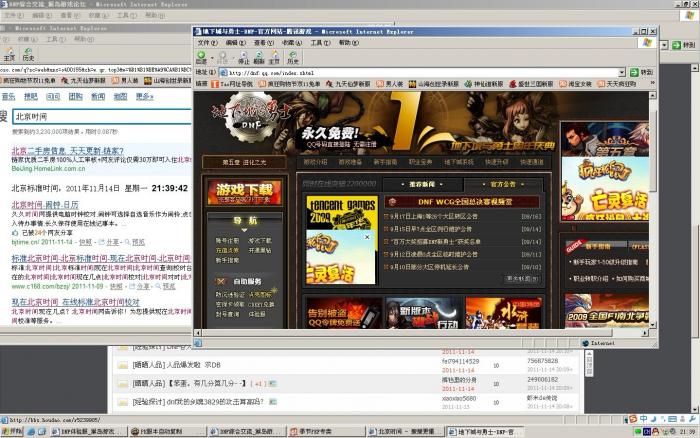Click Home (主页) icon in search browser window
This screenshot has height=438, width=700.
(9, 54)
